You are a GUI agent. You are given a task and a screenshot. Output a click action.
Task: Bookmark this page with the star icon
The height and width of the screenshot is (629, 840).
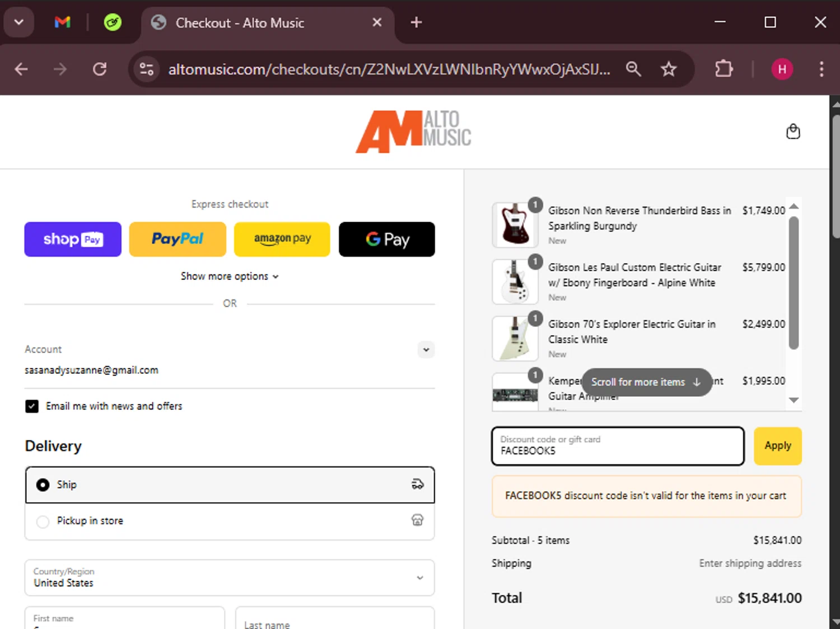coord(669,69)
